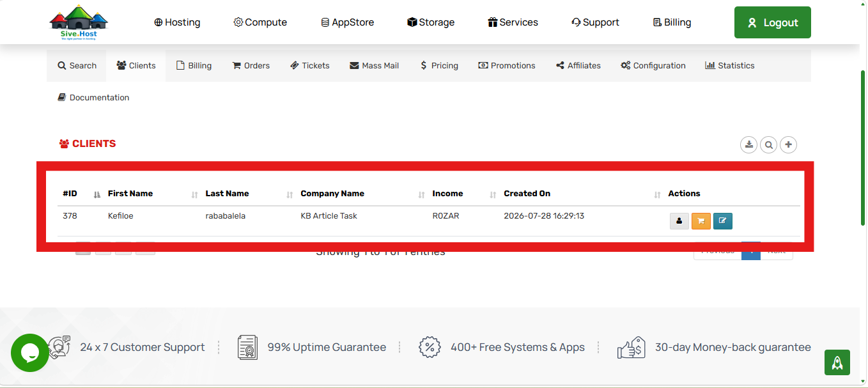Switch to the Tickets tab
The image size is (868, 388).
click(309, 65)
